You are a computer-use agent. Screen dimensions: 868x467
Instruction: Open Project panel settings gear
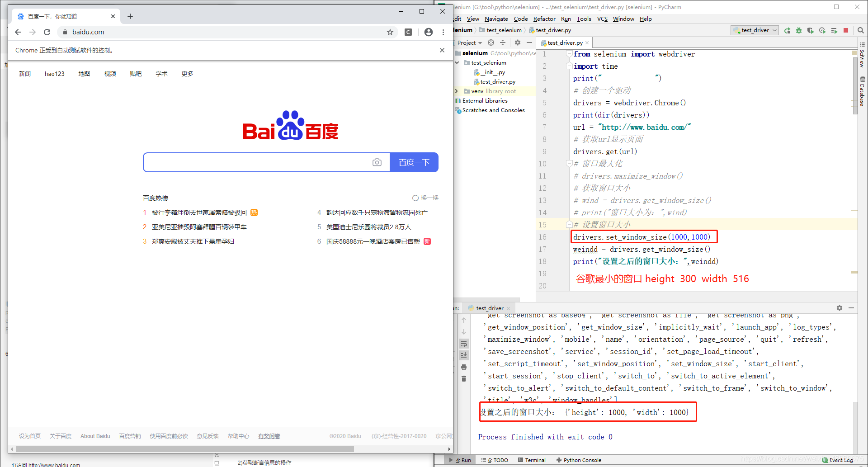(518, 42)
